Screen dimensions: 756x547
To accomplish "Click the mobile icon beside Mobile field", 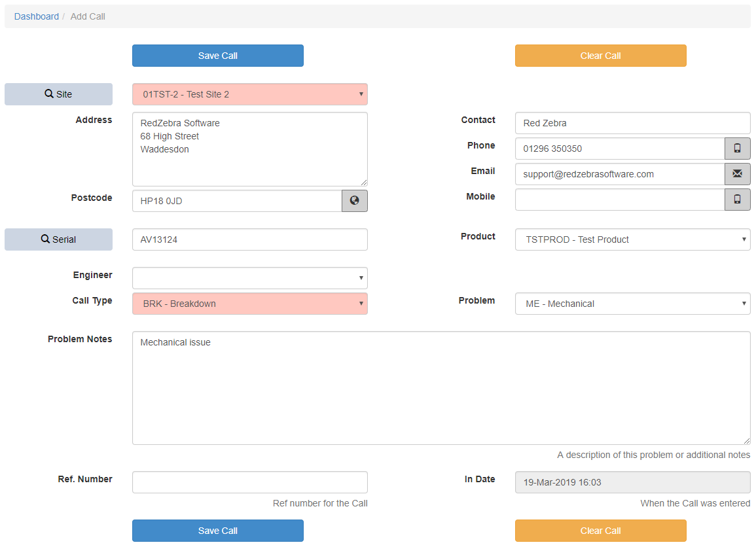I will pyautogui.click(x=737, y=200).
